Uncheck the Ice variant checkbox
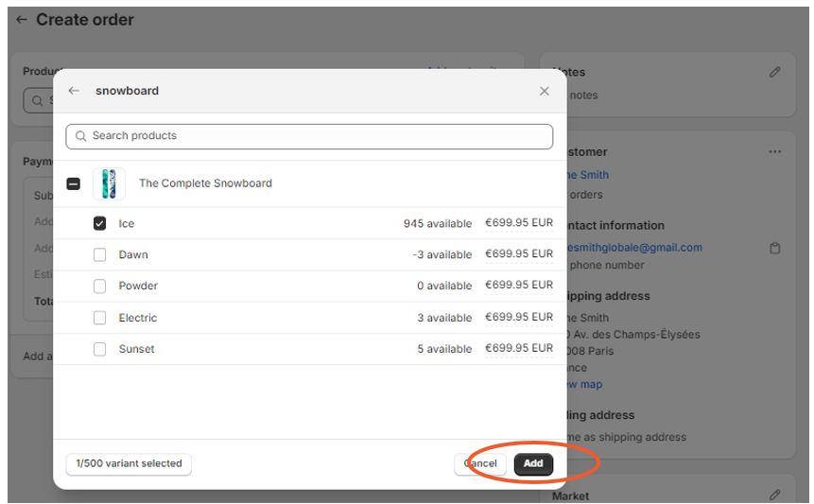This screenshot has width=814, height=504. point(100,224)
